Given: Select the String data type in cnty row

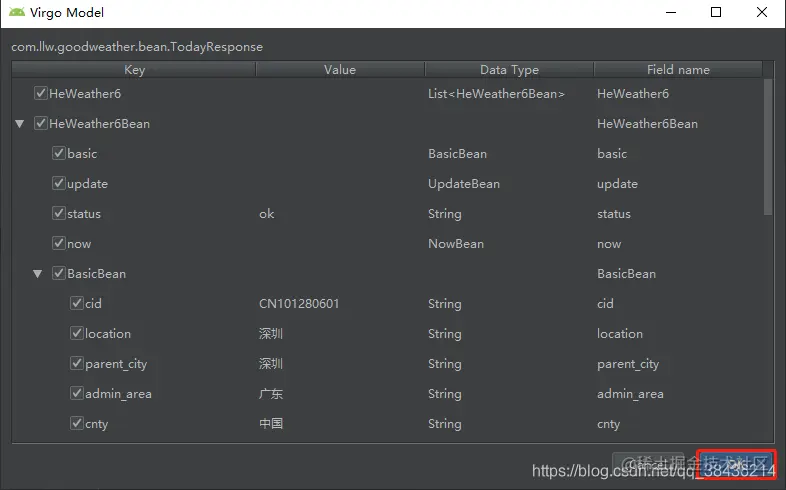Looking at the screenshot, I should 445,424.
